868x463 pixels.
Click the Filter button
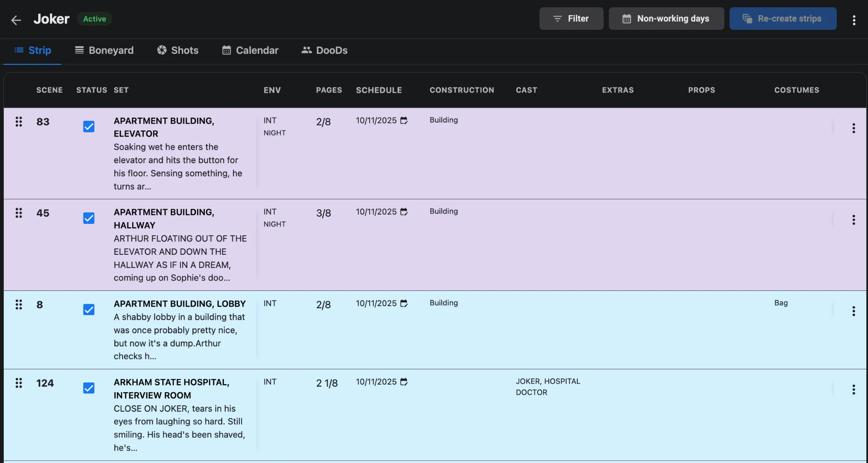pos(571,19)
